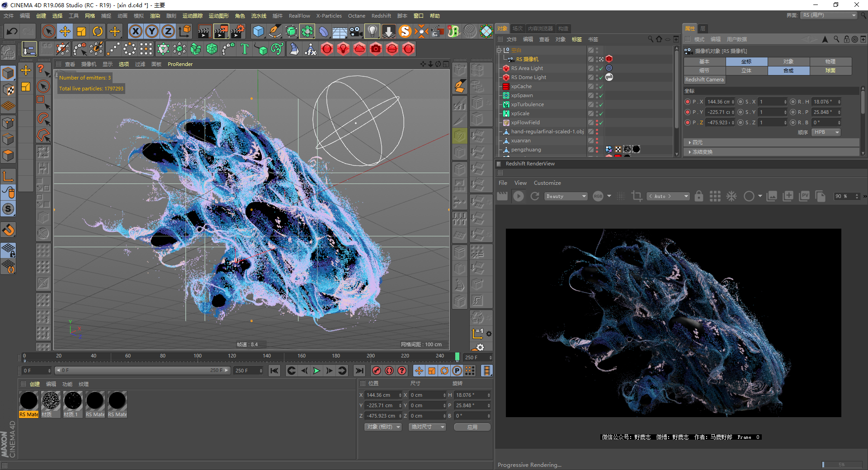Image resolution: width=868 pixels, height=470 pixels.
Task: Toggle the S . Y keyframe circle
Action: [x=741, y=112]
